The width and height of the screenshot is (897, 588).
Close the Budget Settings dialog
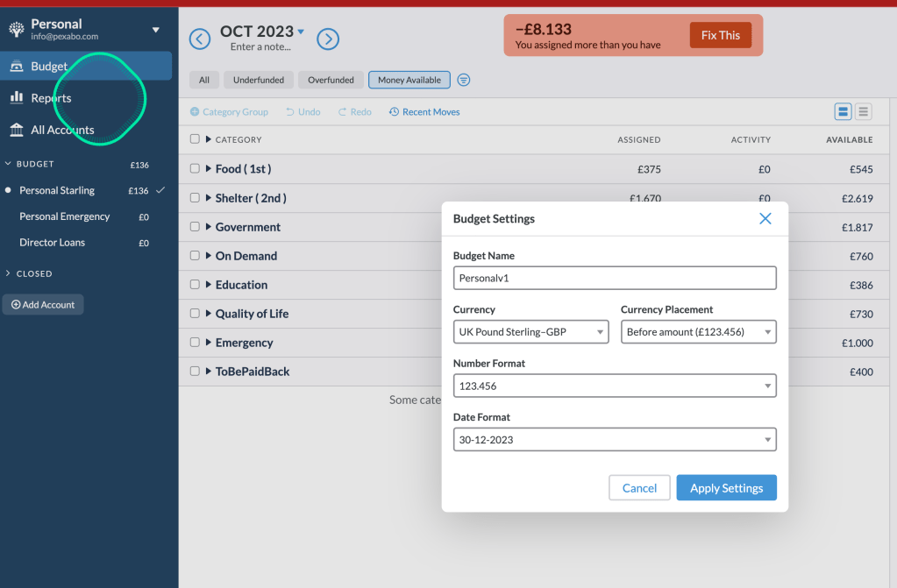(x=765, y=218)
